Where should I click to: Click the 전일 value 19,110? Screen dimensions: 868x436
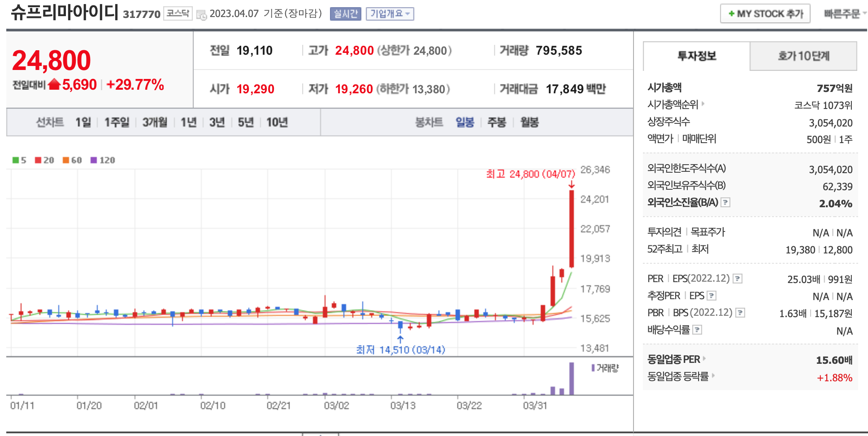[255, 50]
